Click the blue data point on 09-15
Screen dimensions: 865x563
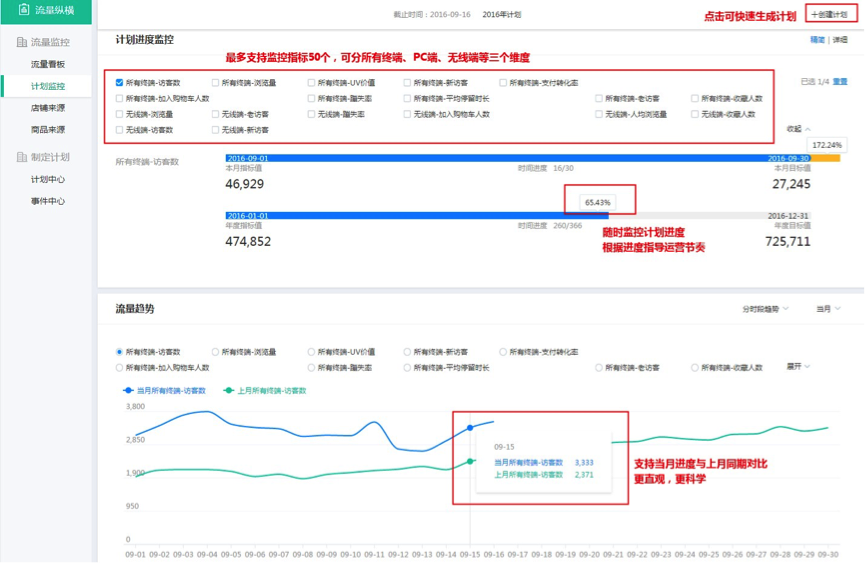[x=470, y=427]
